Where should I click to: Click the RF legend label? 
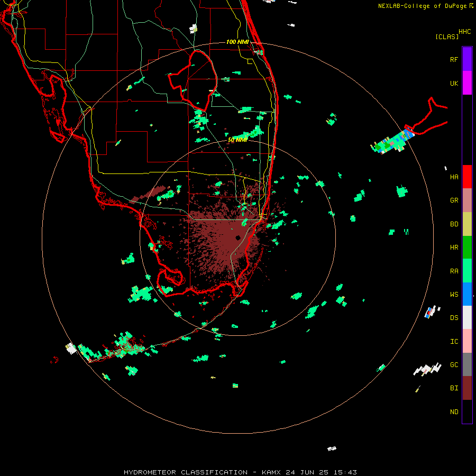(454, 59)
